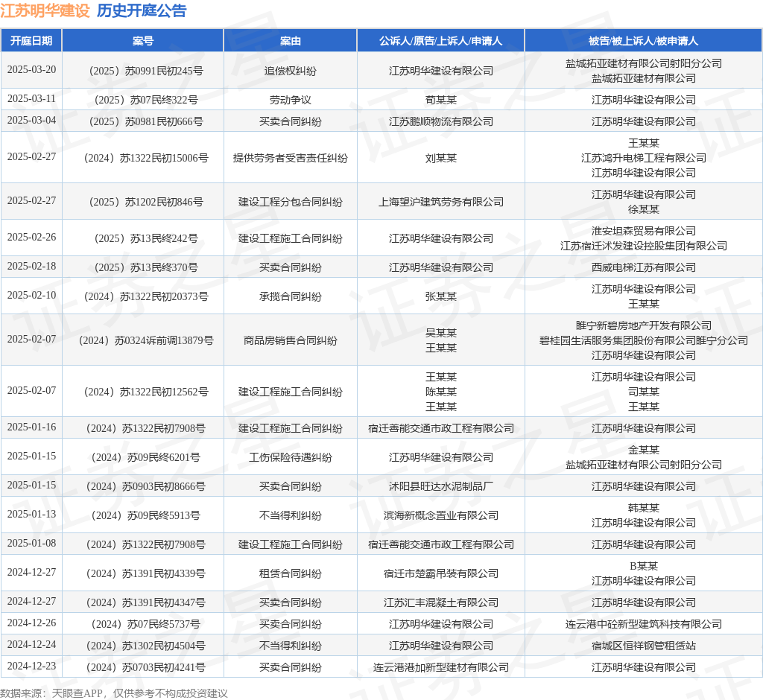Image resolution: width=763 pixels, height=700 pixels.
Task: Click the orange 江苏明华建设 title text
Action: 45,10
